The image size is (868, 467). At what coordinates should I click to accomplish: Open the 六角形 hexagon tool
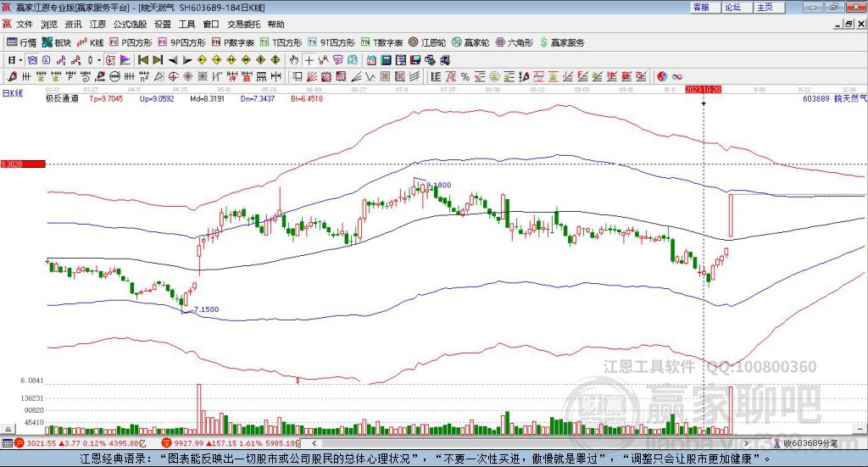pyautogui.click(x=515, y=42)
